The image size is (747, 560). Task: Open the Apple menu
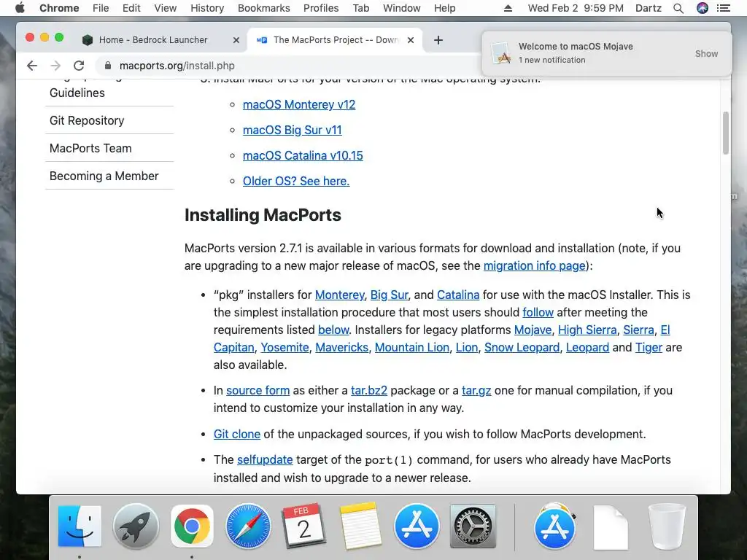tap(20, 8)
